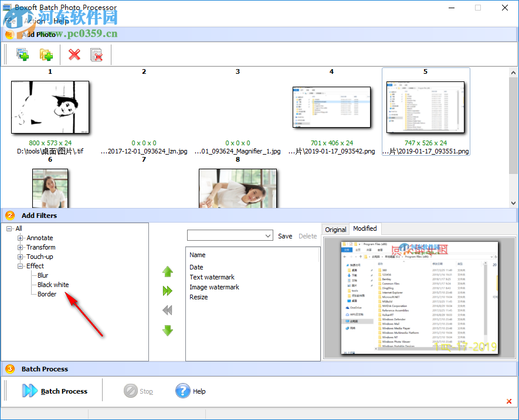Expand the Annotate tree node
This screenshot has width=519, height=420.
pos(21,238)
